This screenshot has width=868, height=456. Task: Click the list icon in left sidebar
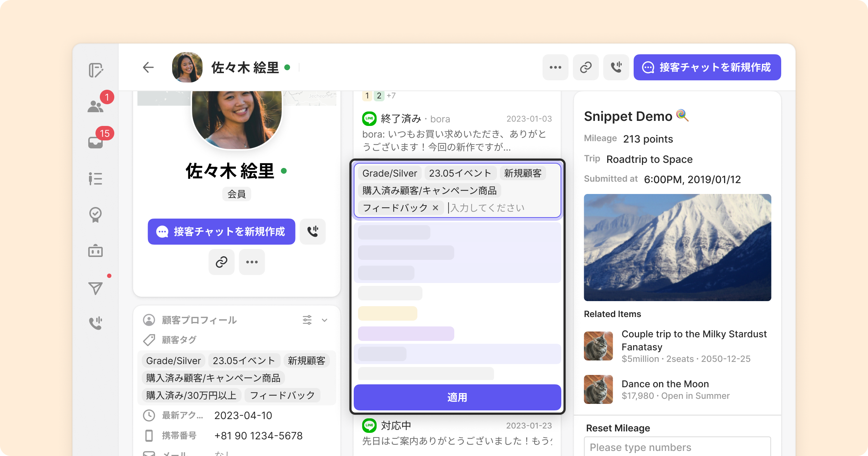pyautogui.click(x=95, y=178)
